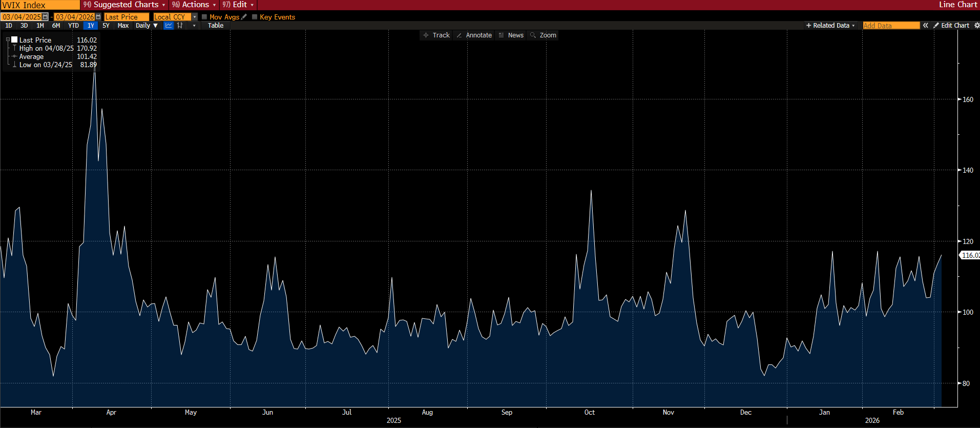The height and width of the screenshot is (428, 980).
Task: Enable the Mov Avgs checkbox
Action: [204, 17]
